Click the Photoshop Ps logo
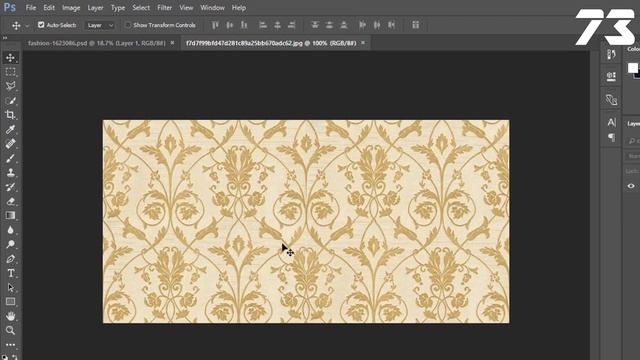Screen dimensions: 640x360 point(9,7)
